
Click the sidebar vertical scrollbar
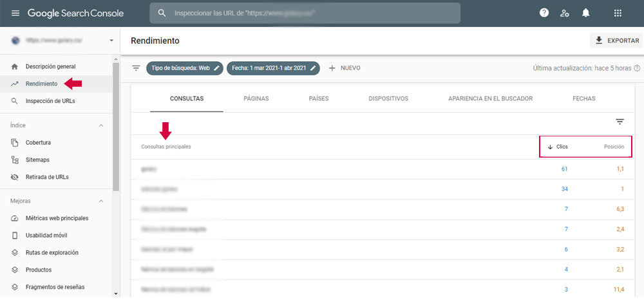pyautogui.click(x=116, y=129)
